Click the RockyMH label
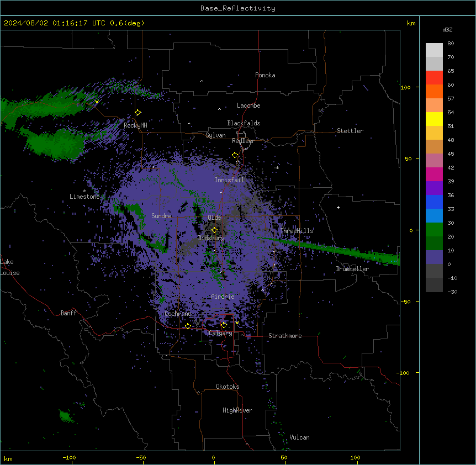The image size is (476, 465). (135, 125)
